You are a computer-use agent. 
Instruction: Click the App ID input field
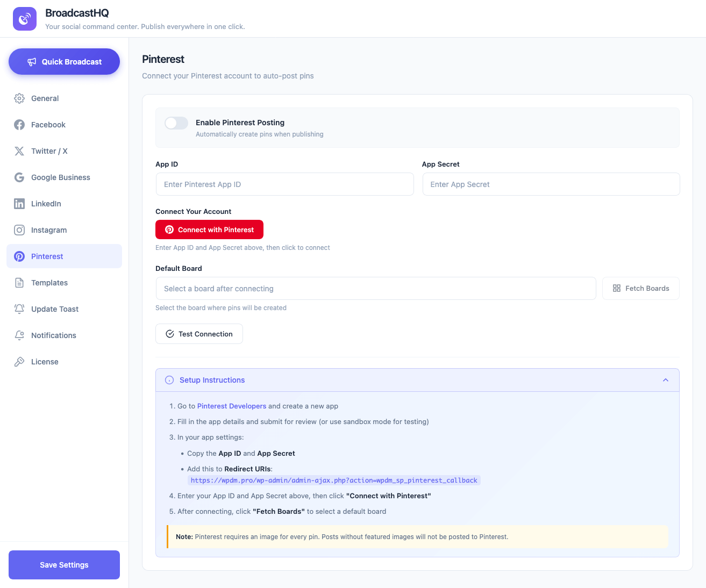[284, 184]
